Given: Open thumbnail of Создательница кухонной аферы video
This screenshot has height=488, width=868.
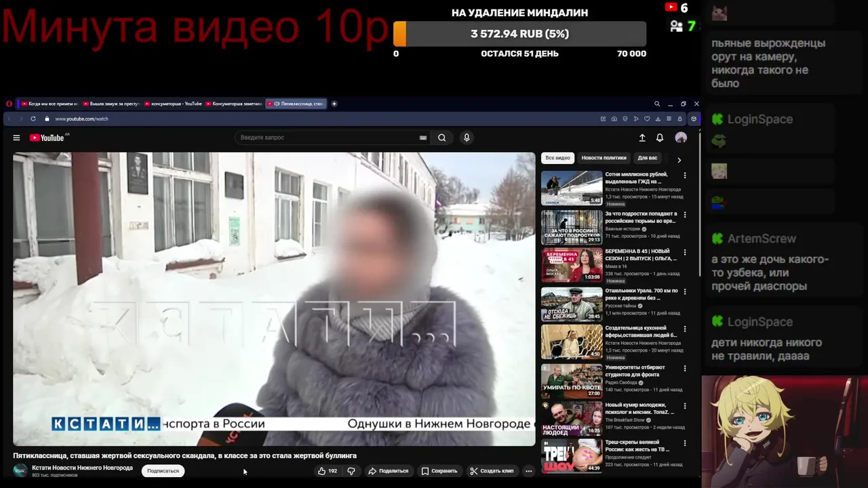Looking at the screenshot, I should (571, 342).
